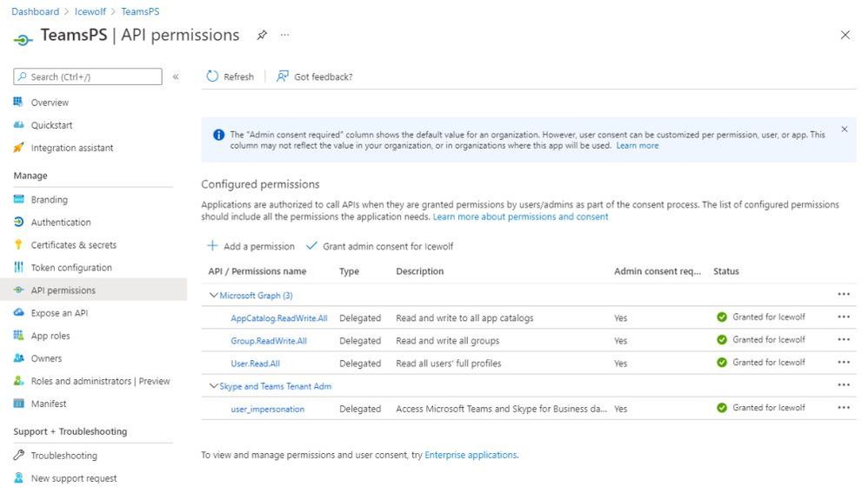Screen dimensions: 868x500
Task: Navigate to Icewolf breadcrumb
Action: (90, 11)
